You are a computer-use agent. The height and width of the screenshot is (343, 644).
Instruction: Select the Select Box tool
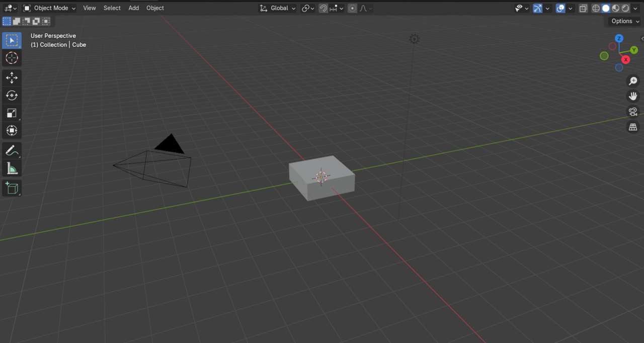pos(12,41)
